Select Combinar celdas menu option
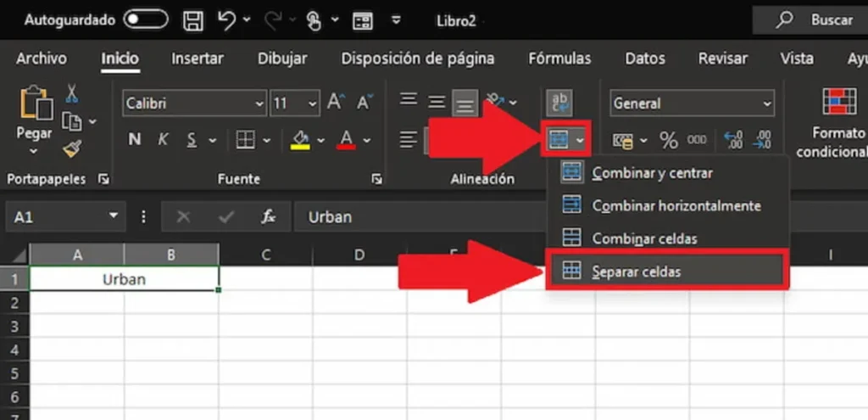The width and height of the screenshot is (868, 420). (666, 238)
